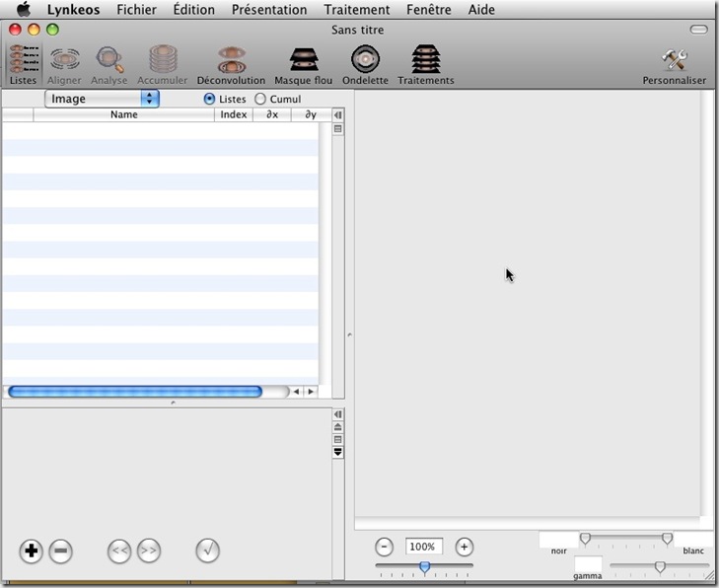719x588 pixels.
Task: Click the 100% zoom field
Action: point(424,547)
